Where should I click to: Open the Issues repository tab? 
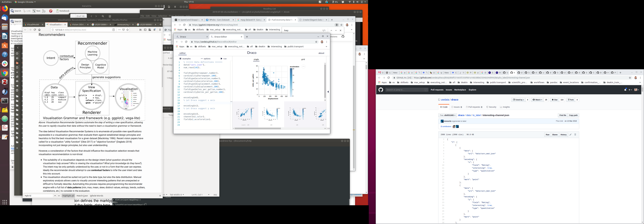pos(457,107)
